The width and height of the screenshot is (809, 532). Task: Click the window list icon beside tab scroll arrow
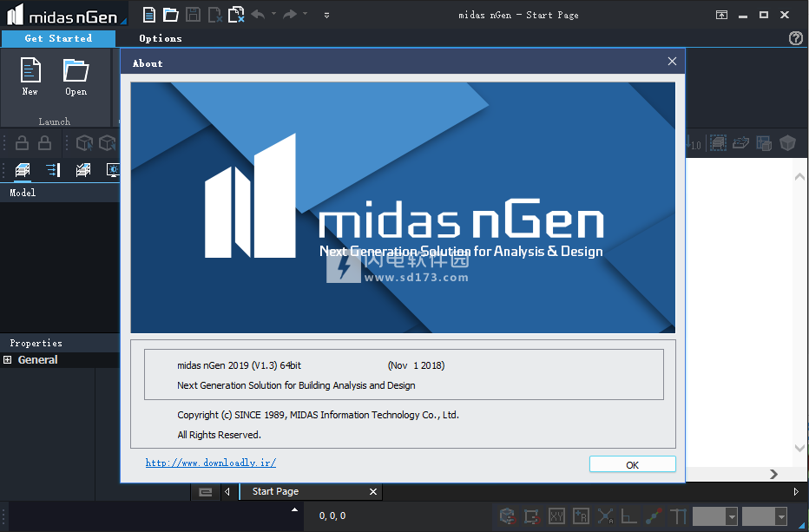(x=206, y=492)
